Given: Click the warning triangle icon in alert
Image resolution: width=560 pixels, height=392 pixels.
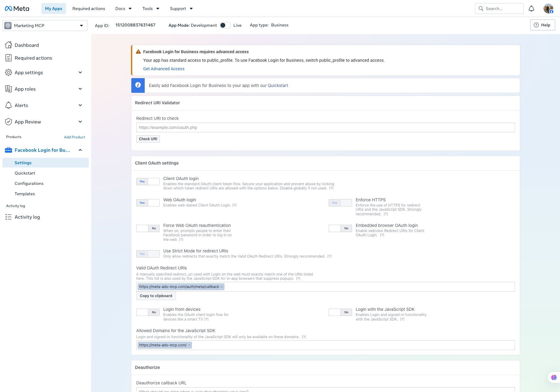Looking at the screenshot, I should 138,52.
